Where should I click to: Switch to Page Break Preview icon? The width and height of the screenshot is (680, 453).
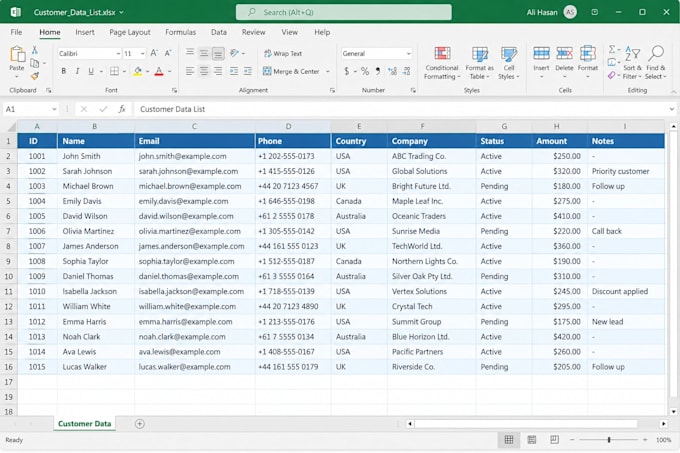tap(554, 440)
